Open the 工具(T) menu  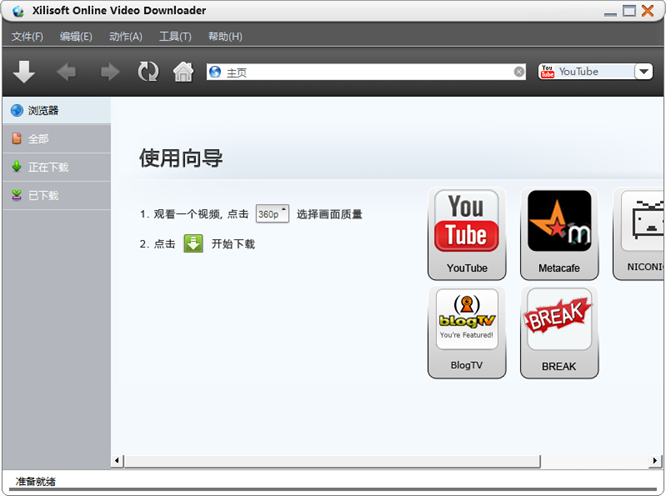point(175,37)
